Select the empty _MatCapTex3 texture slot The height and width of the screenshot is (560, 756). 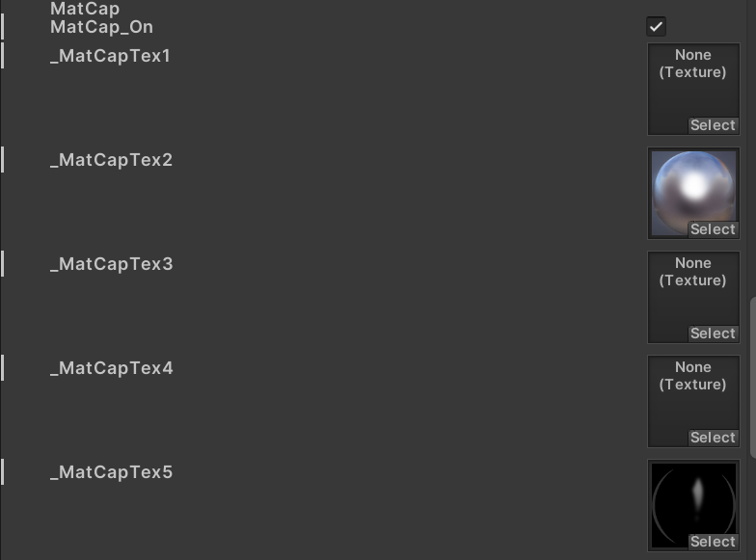(692, 289)
